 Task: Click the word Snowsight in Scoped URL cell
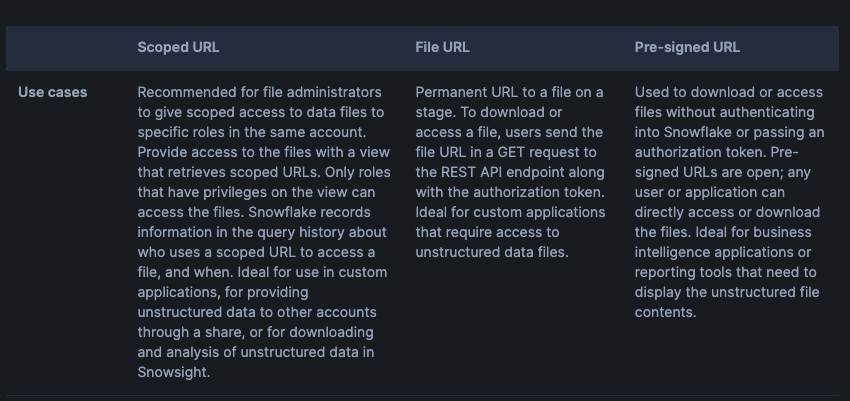coord(174,372)
